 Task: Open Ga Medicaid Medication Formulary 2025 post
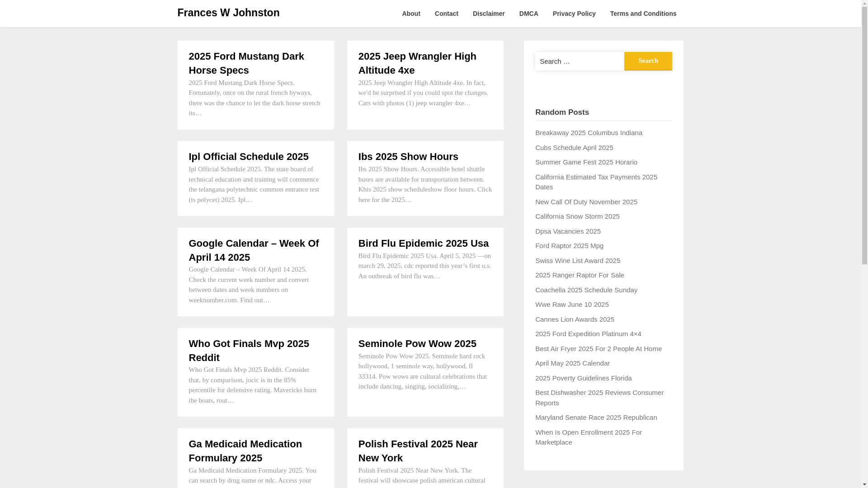[x=245, y=451]
